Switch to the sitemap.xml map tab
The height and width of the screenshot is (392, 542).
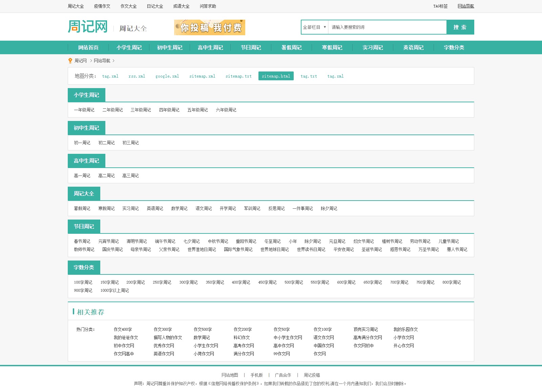(202, 76)
